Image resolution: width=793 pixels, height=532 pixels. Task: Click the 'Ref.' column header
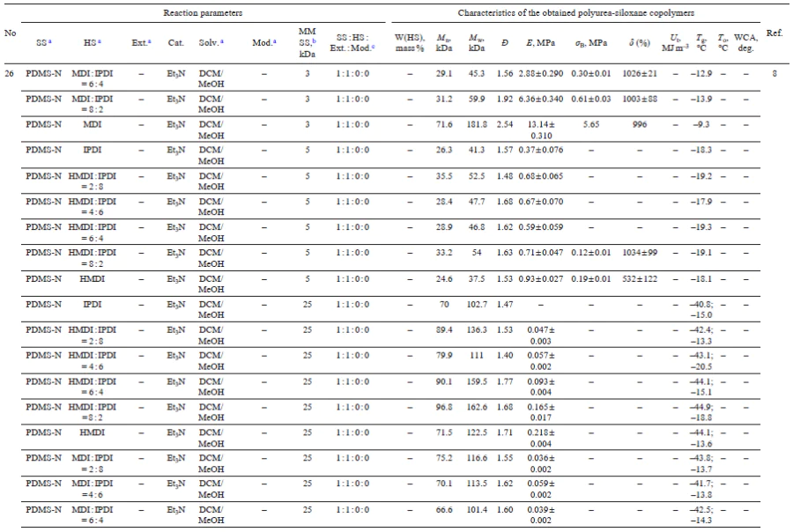pos(774,33)
